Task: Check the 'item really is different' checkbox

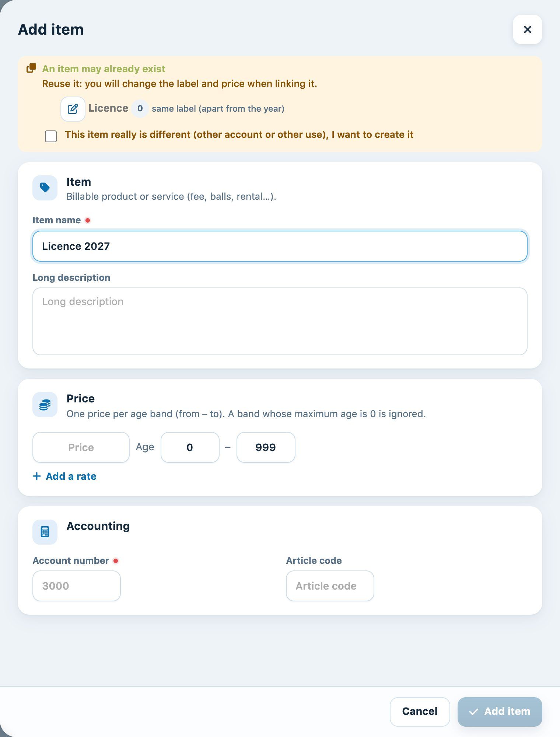Action: click(51, 136)
